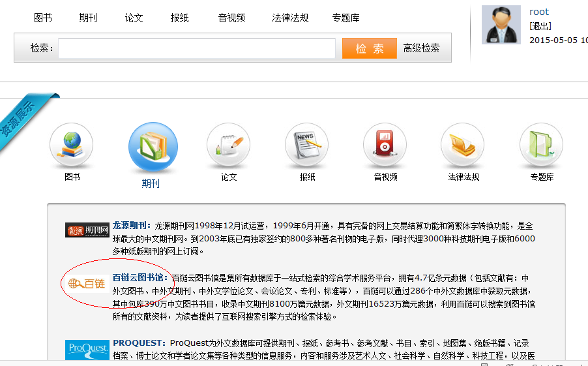
Task: Focus the 检索 search input field
Action: 197,48
